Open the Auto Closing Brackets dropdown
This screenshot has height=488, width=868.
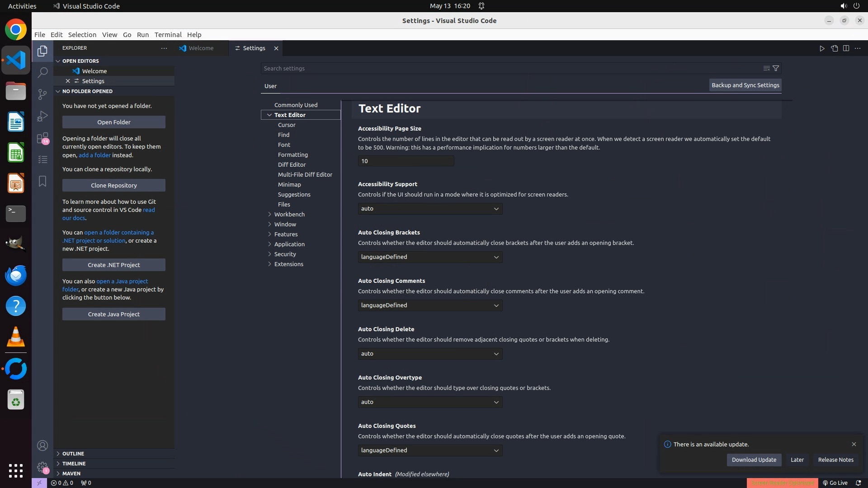430,257
